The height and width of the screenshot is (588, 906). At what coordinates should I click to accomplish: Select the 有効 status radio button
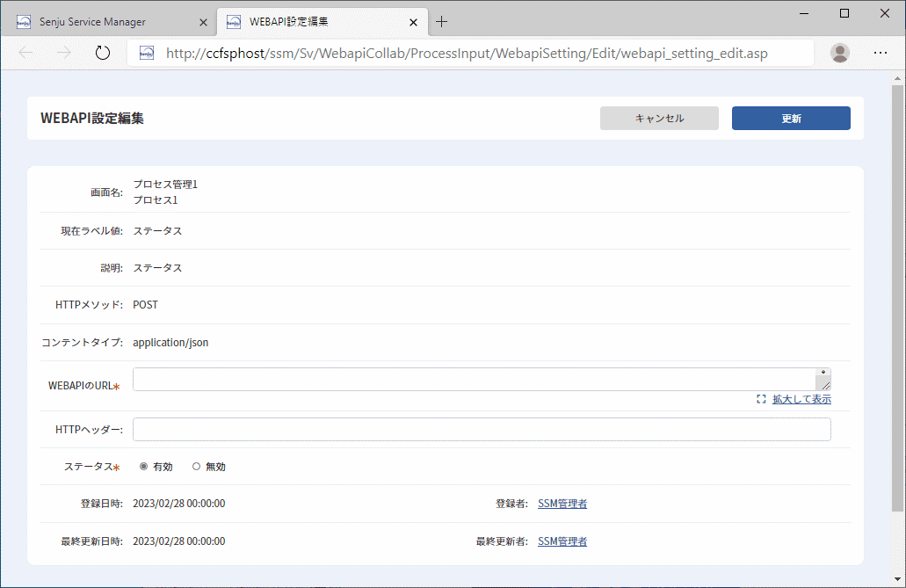(144, 466)
